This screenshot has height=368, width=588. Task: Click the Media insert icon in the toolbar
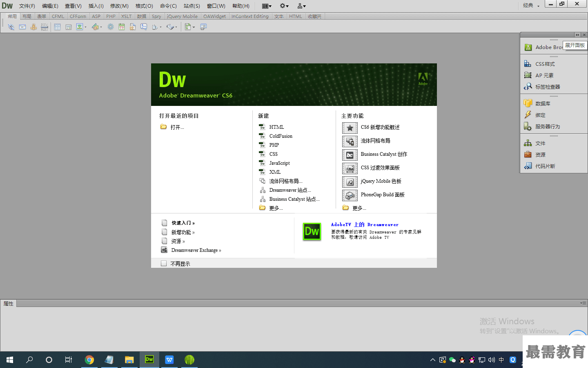[x=95, y=27]
